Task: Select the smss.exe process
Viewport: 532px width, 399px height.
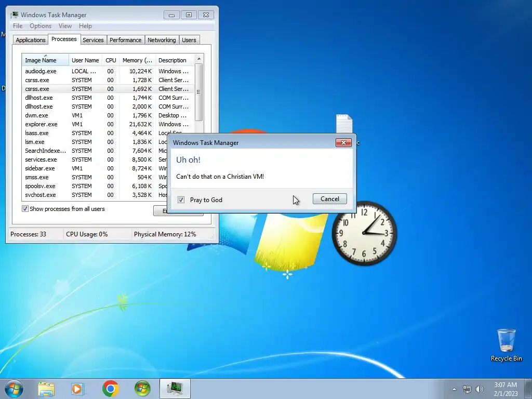Action: click(95, 177)
